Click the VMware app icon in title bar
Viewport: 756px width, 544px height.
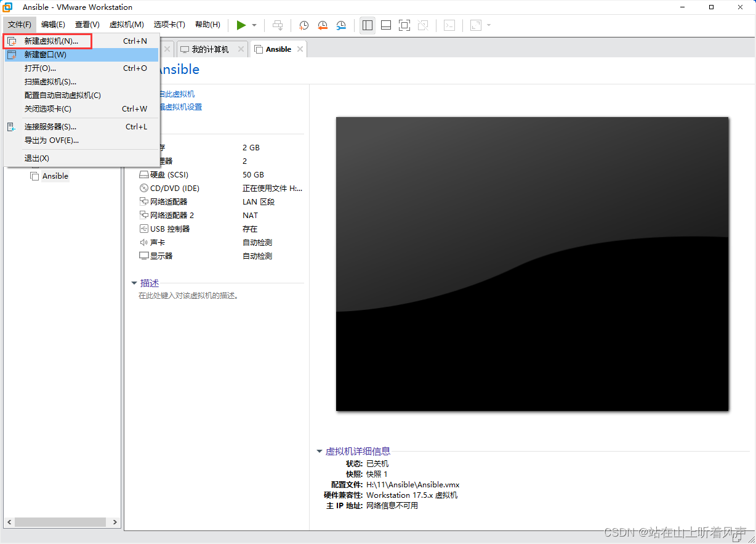click(7, 7)
